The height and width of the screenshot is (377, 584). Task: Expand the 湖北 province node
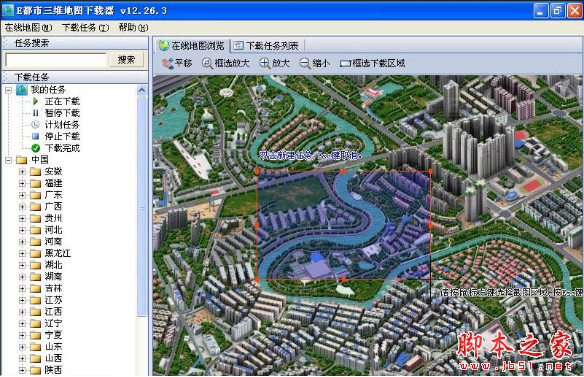click(x=22, y=265)
